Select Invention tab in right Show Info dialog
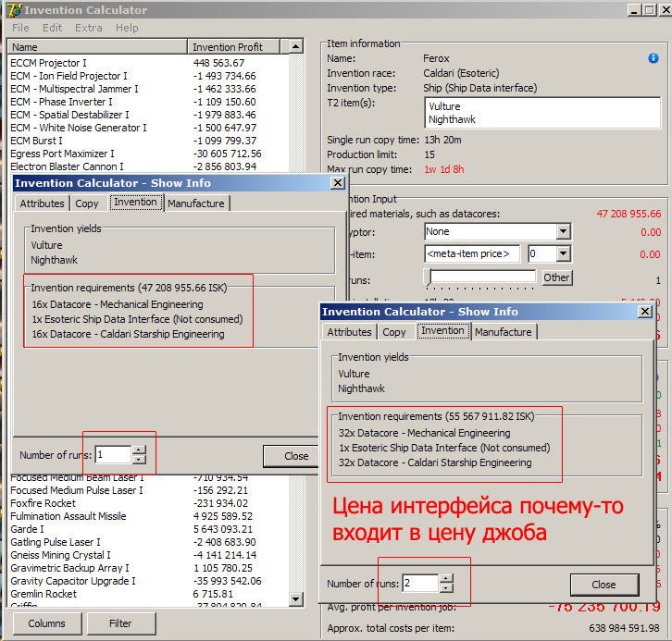672x641 pixels. pyautogui.click(x=442, y=330)
